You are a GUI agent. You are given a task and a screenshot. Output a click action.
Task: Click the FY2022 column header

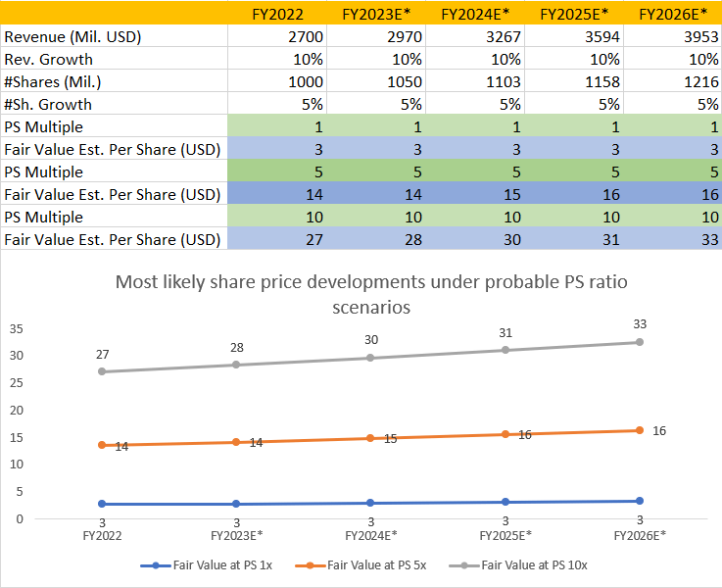pos(277,15)
